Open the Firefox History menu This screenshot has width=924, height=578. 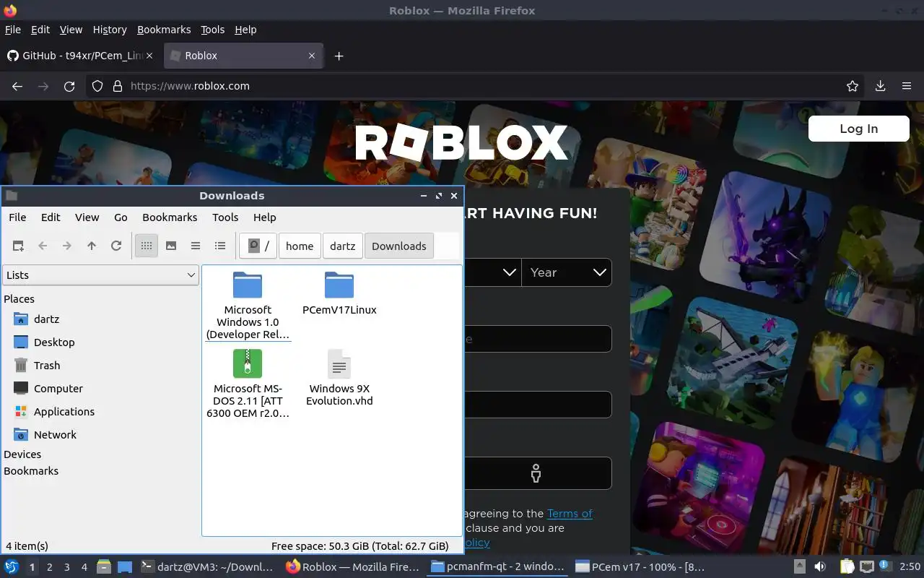click(x=110, y=30)
